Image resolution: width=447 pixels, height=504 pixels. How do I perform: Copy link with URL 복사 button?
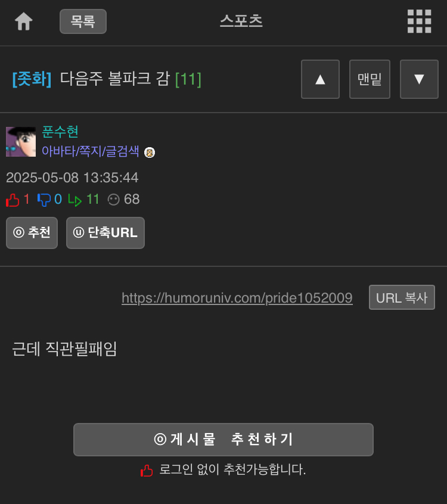coord(402,297)
